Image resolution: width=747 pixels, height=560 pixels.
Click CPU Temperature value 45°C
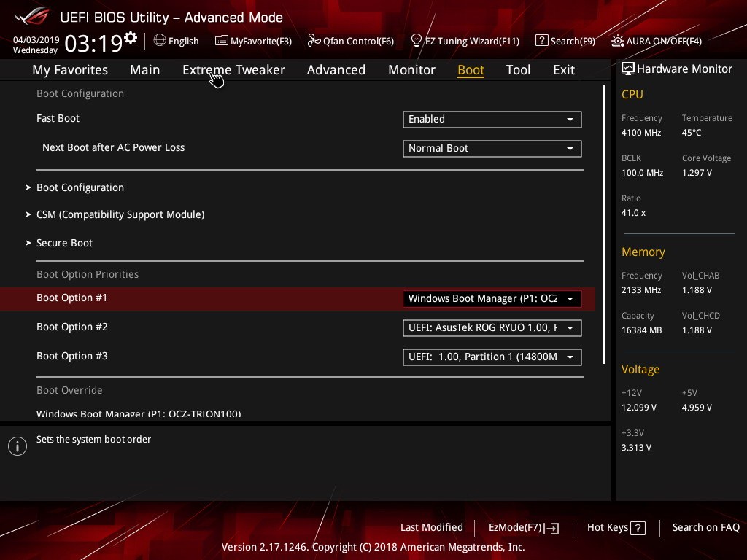point(692,133)
